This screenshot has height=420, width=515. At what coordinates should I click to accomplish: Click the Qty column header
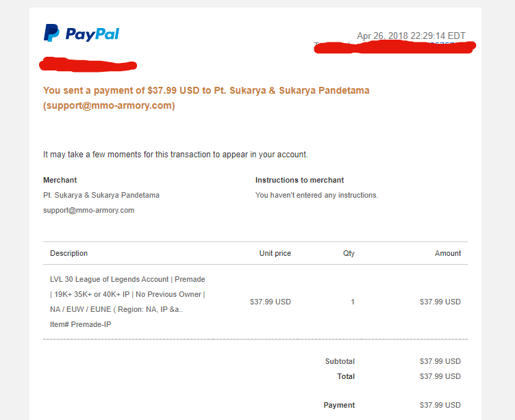[349, 253]
